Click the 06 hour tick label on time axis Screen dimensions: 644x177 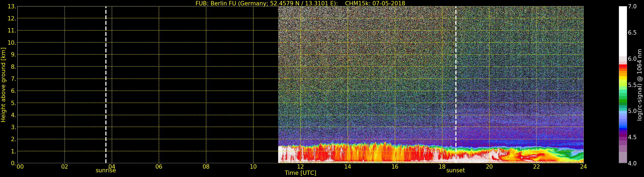point(159,167)
